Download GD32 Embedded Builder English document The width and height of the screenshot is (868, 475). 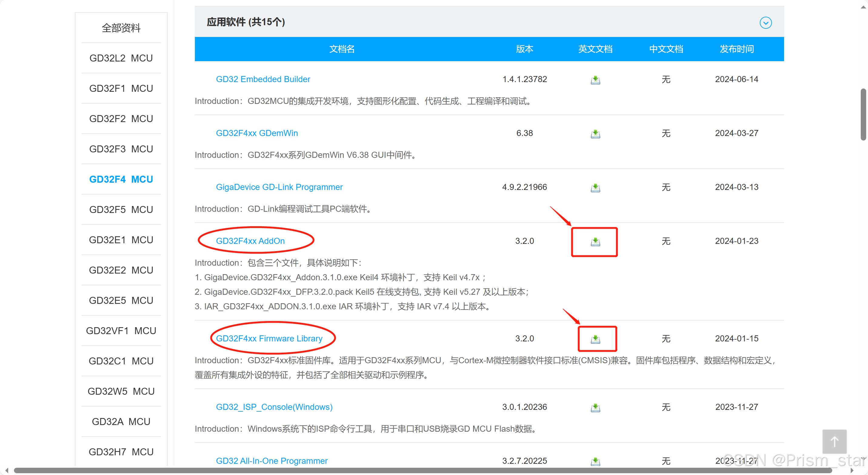[x=596, y=80]
